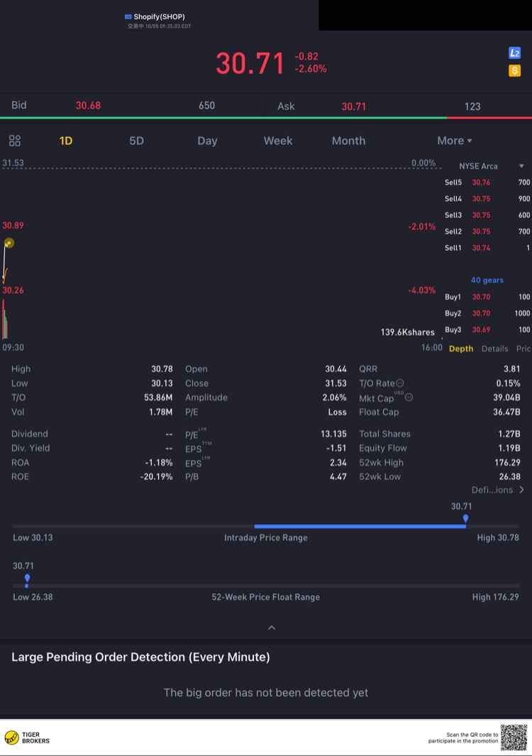Click the Sell2 order row

click(x=487, y=231)
